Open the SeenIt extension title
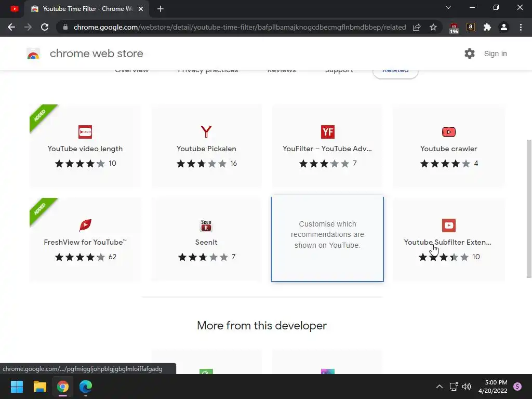Screen dimensions: 532x399 click(206, 242)
